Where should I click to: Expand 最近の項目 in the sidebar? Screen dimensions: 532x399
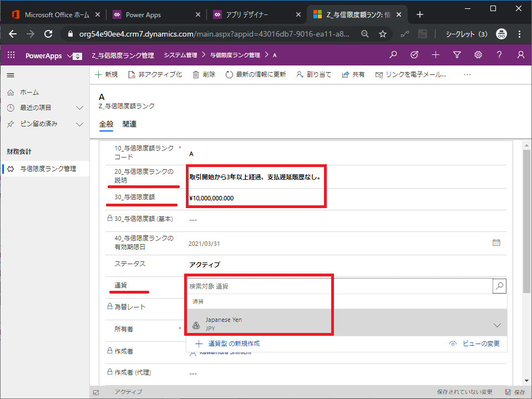click(x=79, y=108)
